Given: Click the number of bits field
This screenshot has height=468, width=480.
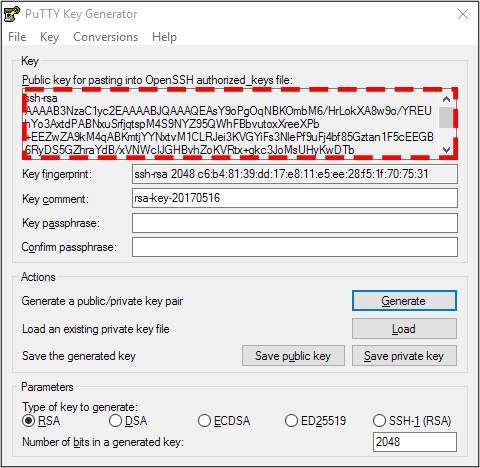Looking at the screenshot, I should tap(415, 442).
